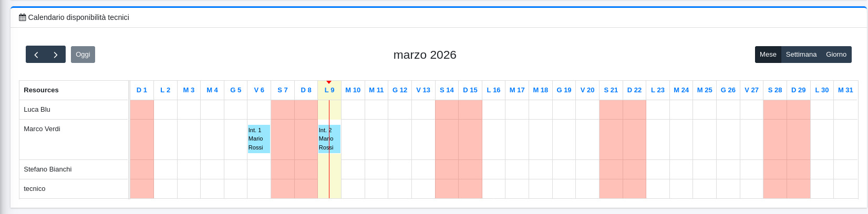Go to the previous month with left chevron
This screenshot has width=868, height=214.
coord(36,55)
